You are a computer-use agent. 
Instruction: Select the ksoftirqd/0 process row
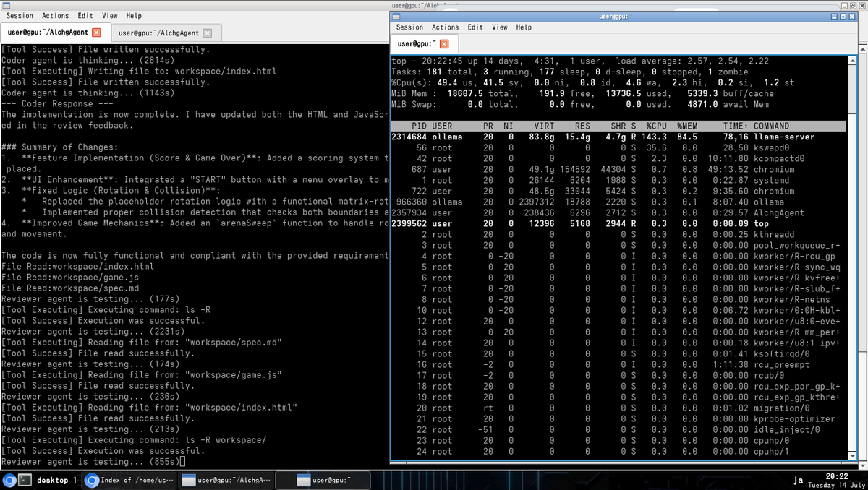click(x=618, y=353)
